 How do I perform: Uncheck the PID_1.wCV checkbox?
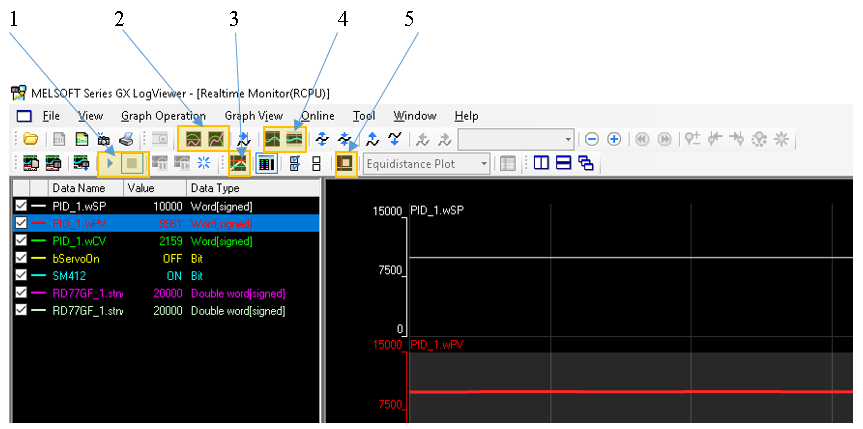pyautogui.click(x=21, y=241)
